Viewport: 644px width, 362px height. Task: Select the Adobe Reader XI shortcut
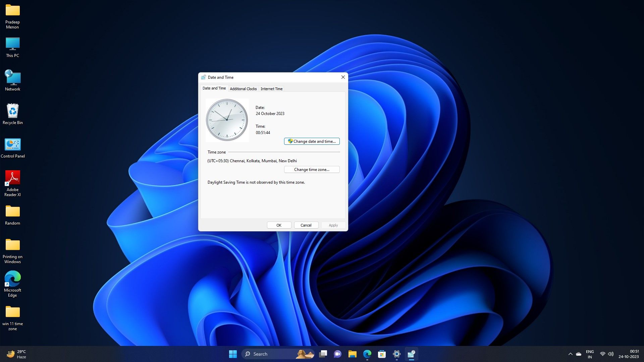pyautogui.click(x=12, y=183)
